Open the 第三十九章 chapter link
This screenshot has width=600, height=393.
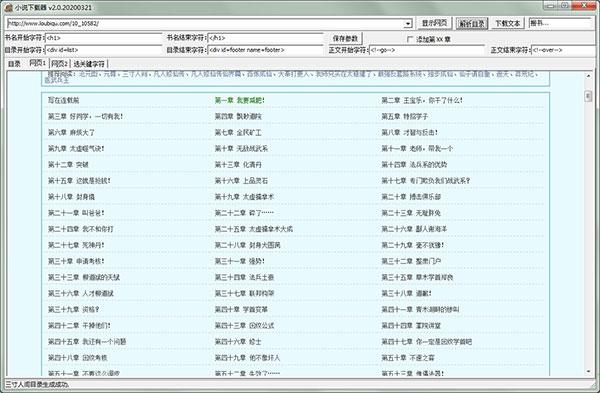[x=73, y=309]
